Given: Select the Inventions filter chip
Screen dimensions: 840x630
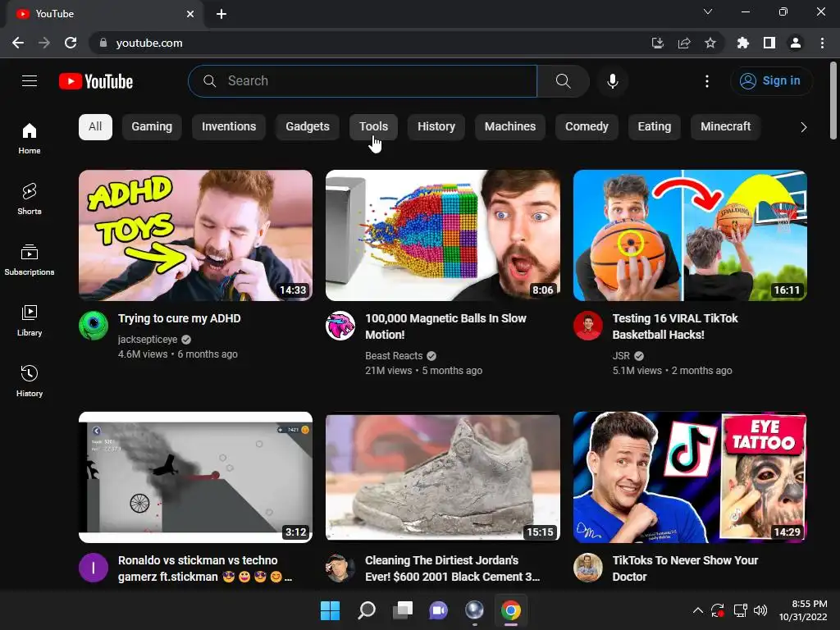Looking at the screenshot, I should tap(229, 127).
